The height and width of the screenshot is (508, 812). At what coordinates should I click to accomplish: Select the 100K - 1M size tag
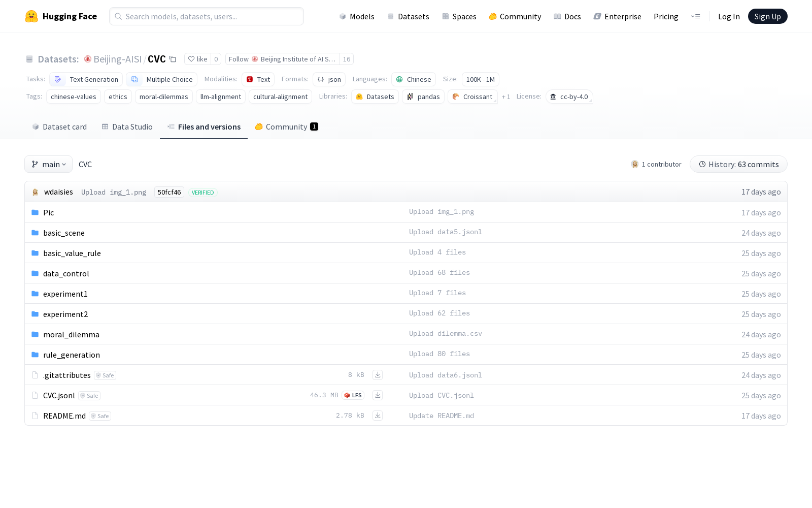(x=481, y=79)
